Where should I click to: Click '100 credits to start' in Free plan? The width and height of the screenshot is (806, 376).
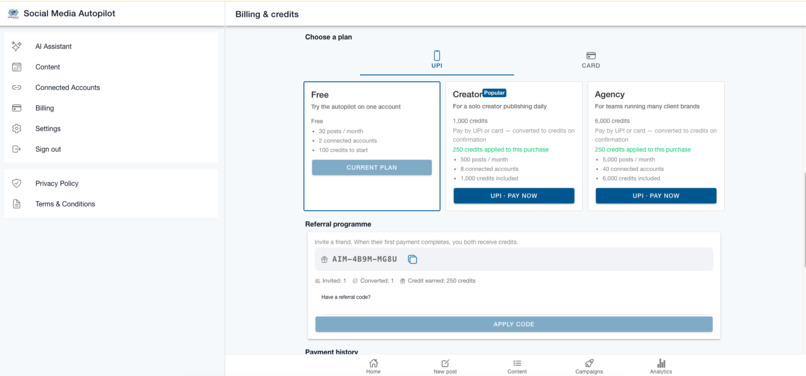click(x=343, y=150)
